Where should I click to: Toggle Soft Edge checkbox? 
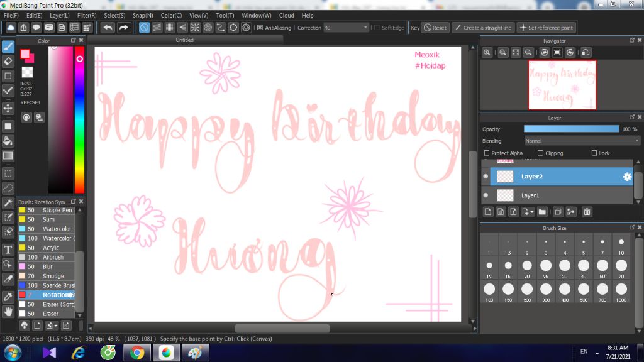(377, 28)
